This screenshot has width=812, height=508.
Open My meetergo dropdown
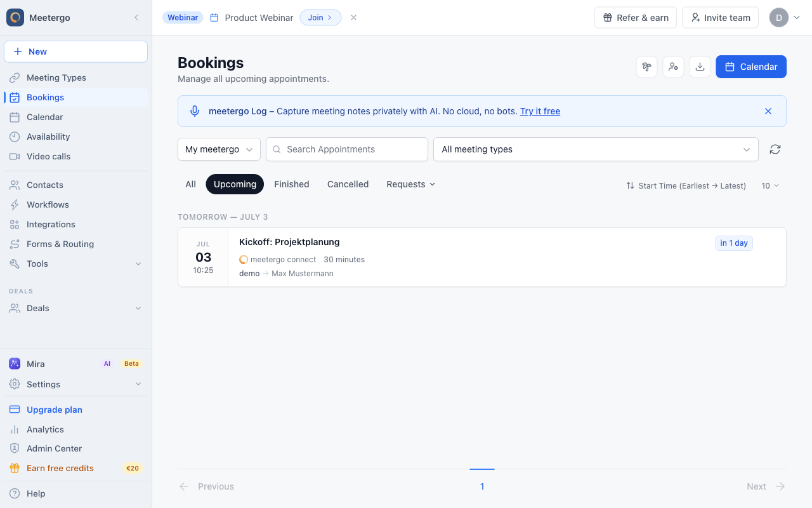click(x=219, y=149)
